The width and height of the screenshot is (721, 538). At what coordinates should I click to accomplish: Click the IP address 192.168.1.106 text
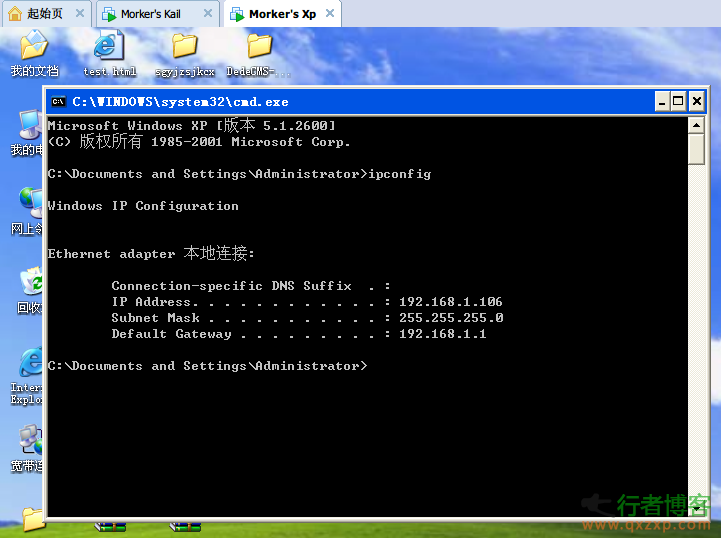point(451,302)
